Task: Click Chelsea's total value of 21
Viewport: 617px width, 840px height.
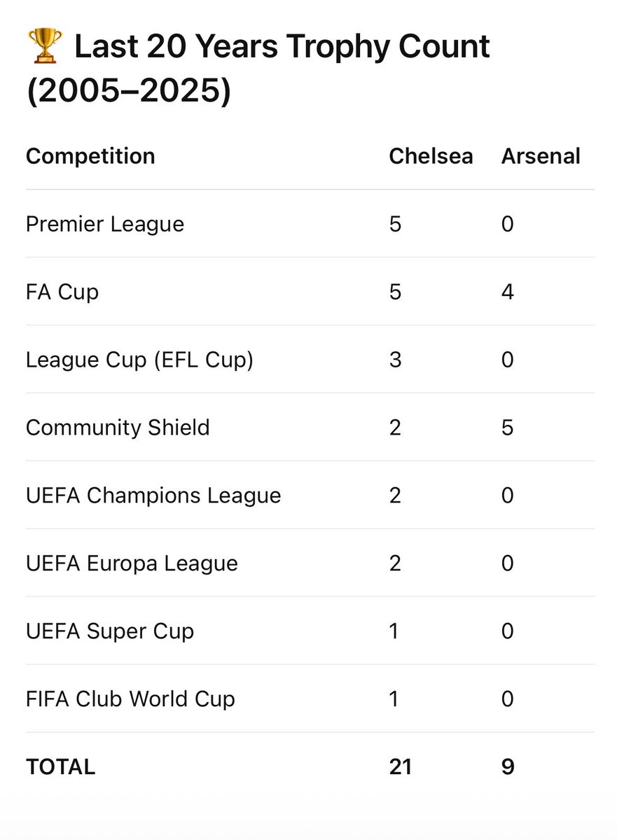Action: pos(401,766)
